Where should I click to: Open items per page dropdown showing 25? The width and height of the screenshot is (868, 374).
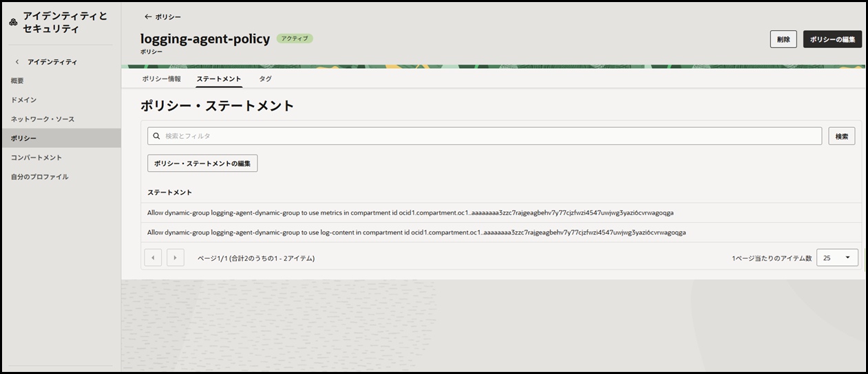(836, 258)
